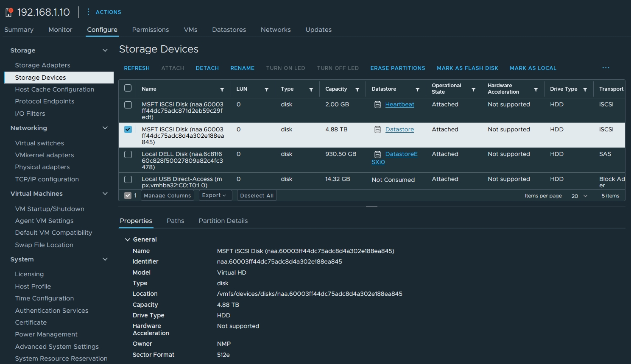Switch to the Paths tab

pyautogui.click(x=175, y=221)
